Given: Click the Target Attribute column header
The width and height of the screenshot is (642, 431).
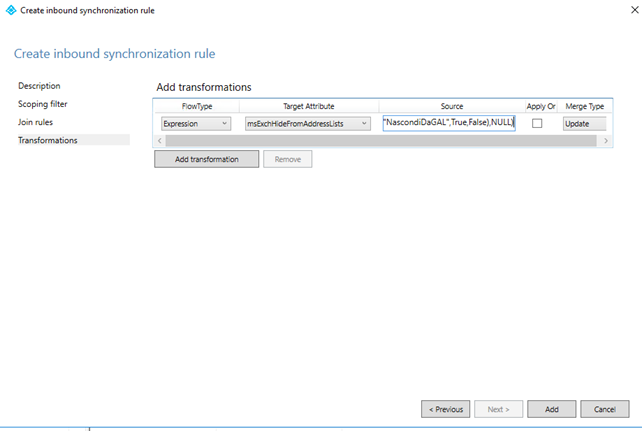Looking at the screenshot, I should [x=309, y=106].
